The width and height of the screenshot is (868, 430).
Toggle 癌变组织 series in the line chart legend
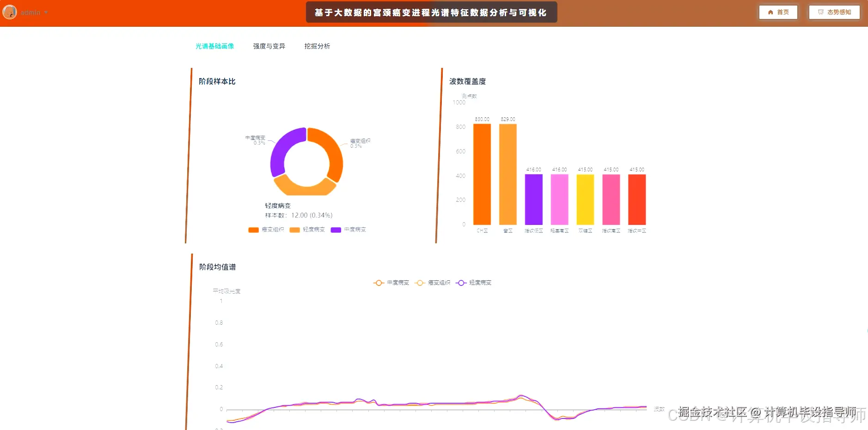point(432,283)
